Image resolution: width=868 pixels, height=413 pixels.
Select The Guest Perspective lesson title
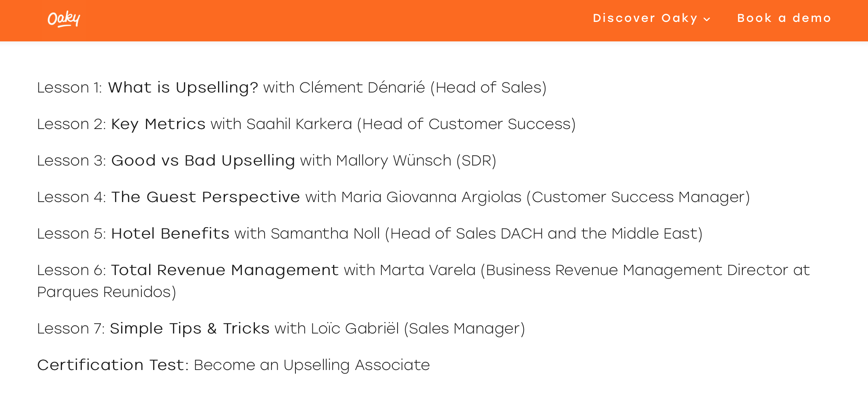(205, 197)
